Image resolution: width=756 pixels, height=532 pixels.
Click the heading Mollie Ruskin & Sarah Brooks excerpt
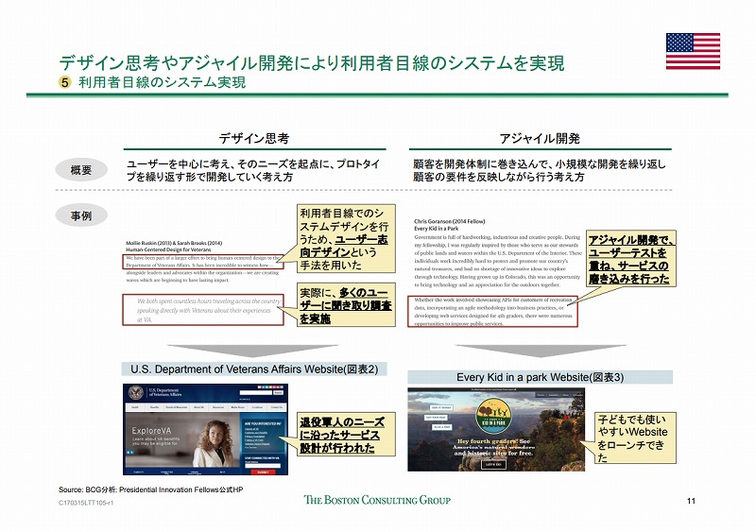click(174, 247)
